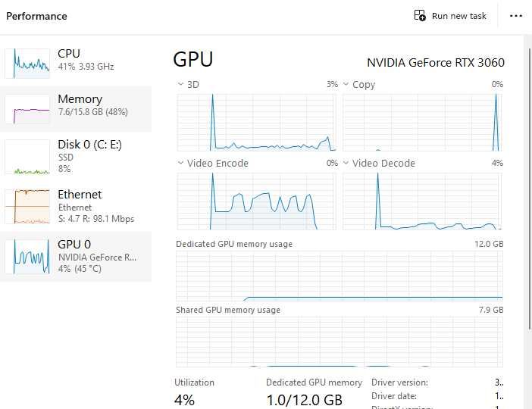Viewport: 532px width, 409px height.
Task: Select the Disk 0 (C: E:) entry
Action: pyautogui.click(x=89, y=151)
